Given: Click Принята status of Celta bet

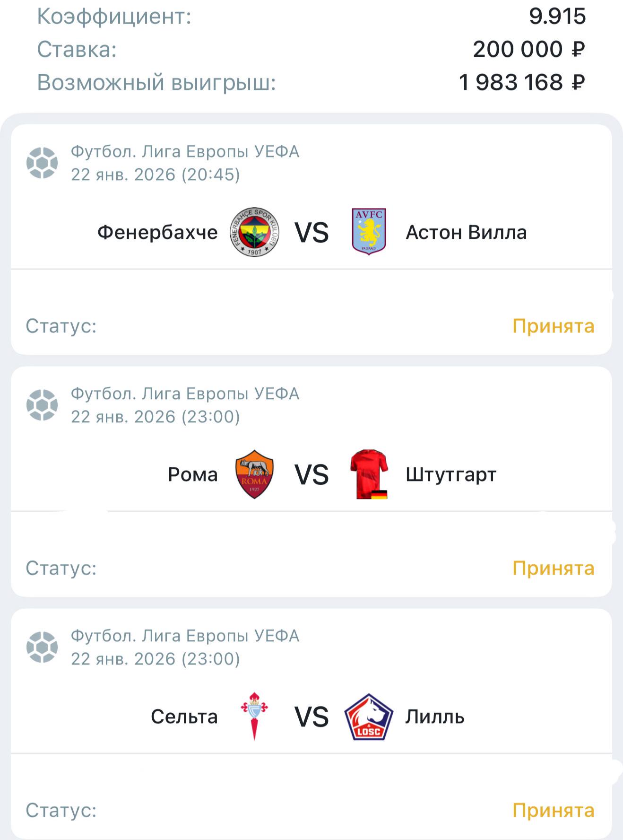Looking at the screenshot, I should point(553,810).
